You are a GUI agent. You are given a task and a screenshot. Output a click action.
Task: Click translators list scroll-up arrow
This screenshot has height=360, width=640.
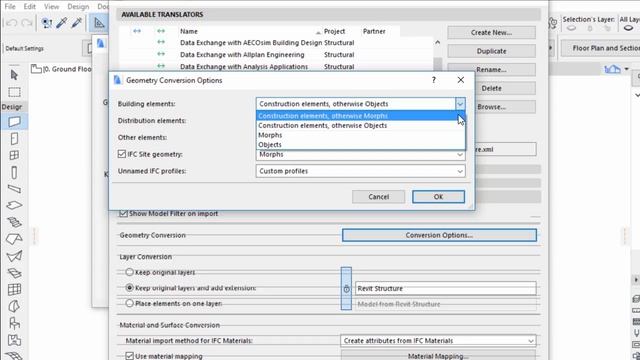click(x=438, y=42)
